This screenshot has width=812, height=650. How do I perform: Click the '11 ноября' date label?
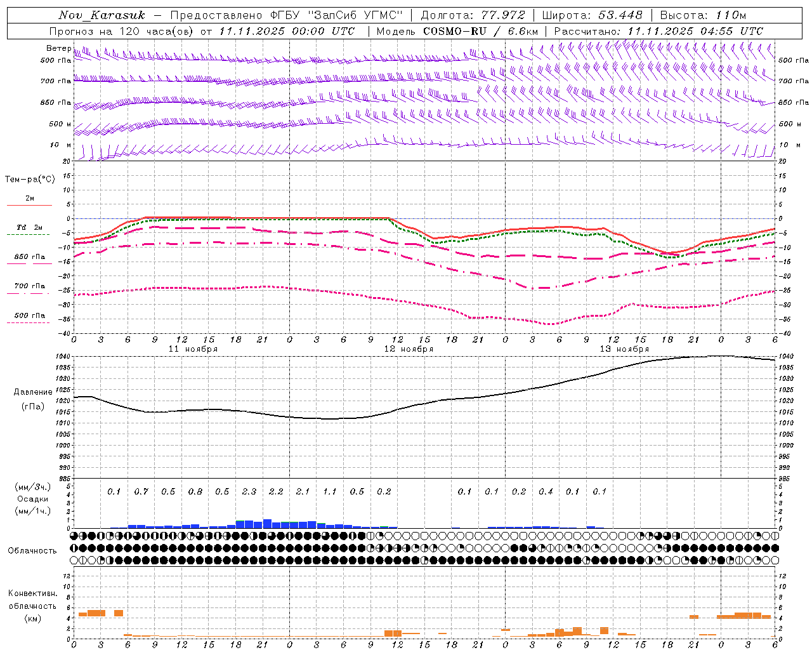tap(193, 349)
